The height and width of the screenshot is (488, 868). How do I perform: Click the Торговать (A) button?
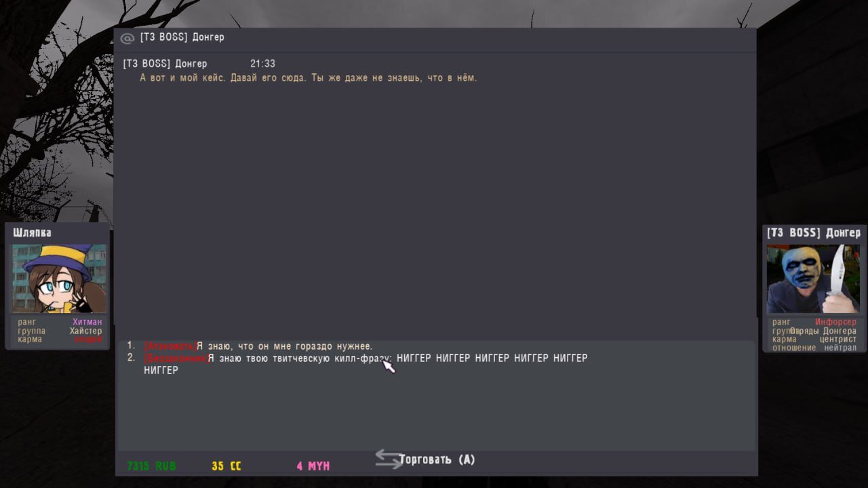click(437, 460)
